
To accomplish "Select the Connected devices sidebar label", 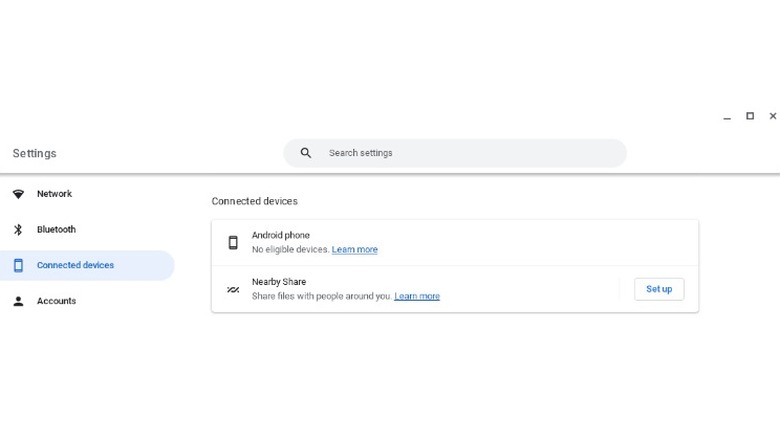I will pyautogui.click(x=75, y=265).
